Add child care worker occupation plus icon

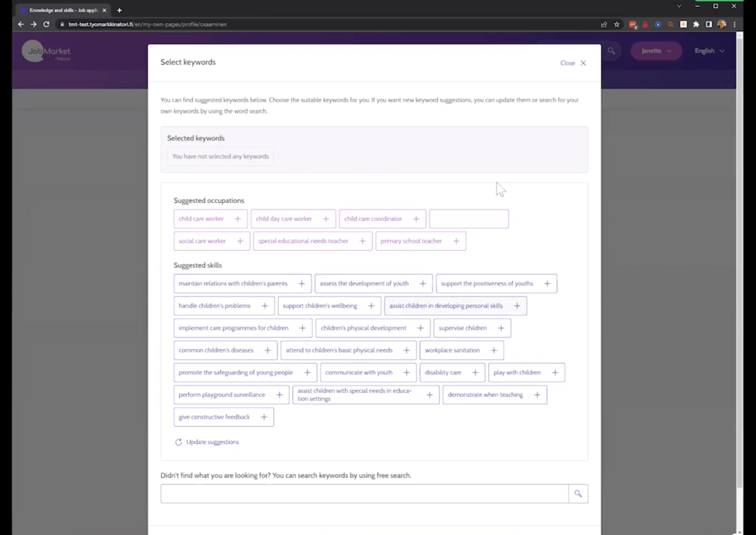[238, 219]
